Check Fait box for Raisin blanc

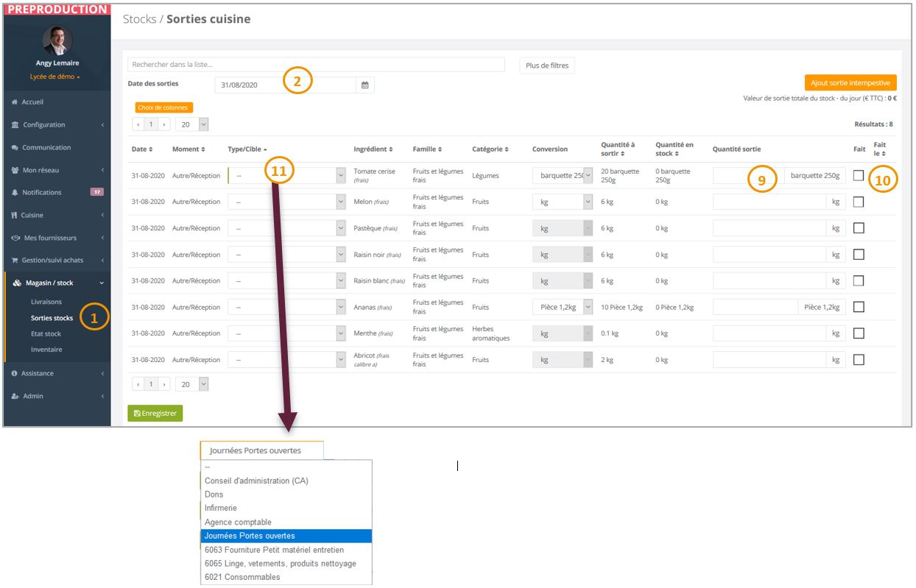859,281
